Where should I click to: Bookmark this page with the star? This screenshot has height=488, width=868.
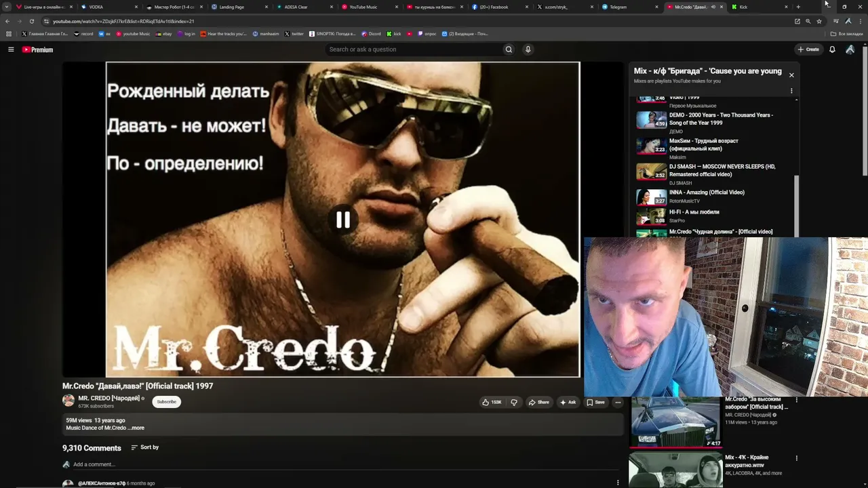point(819,21)
